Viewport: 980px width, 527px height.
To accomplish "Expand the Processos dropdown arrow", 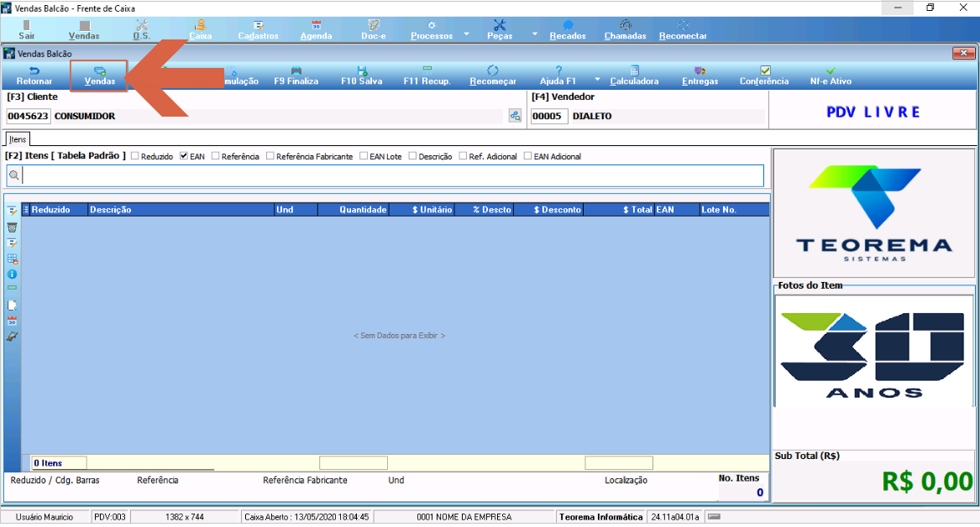I will [466, 34].
